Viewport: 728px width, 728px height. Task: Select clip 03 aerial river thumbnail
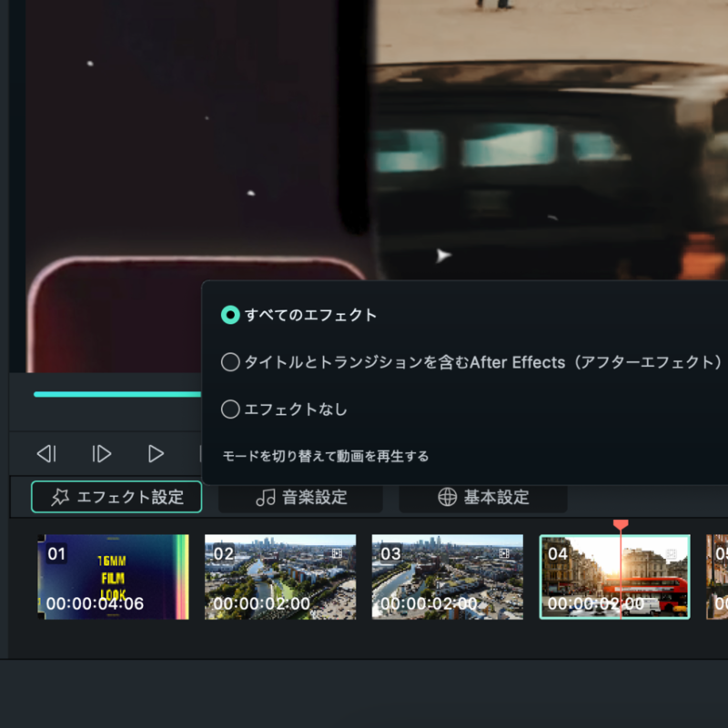[x=448, y=577]
